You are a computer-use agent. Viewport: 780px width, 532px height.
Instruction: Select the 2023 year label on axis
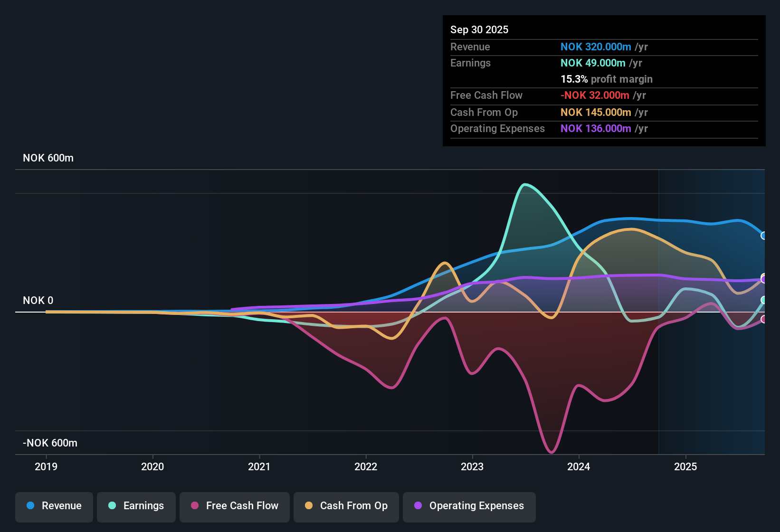tap(472, 467)
